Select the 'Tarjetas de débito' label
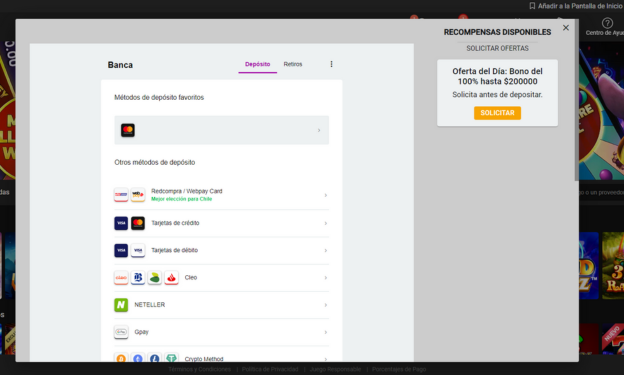 click(x=174, y=250)
